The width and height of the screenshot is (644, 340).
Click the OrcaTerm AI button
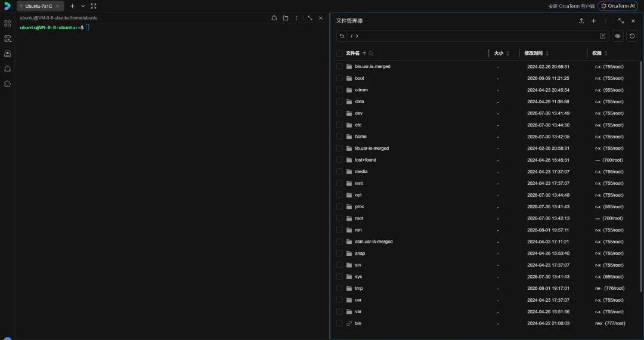point(618,6)
